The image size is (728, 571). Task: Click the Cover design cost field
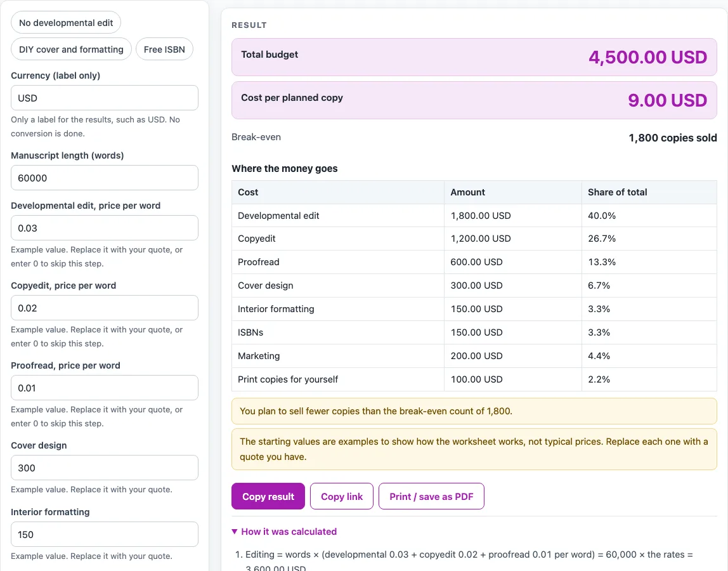pos(105,468)
